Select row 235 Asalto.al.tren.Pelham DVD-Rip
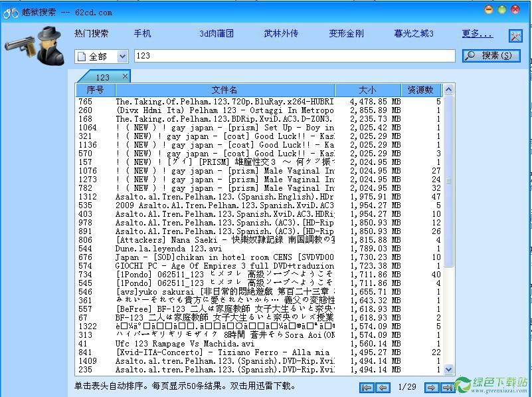532x397 pixels. click(x=259, y=370)
